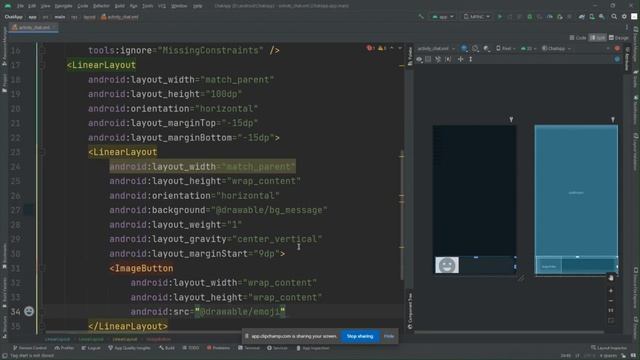Open the Edit menu
The height and width of the screenshot is (360, 640).
pyautogui.click(x=32, y=6)
